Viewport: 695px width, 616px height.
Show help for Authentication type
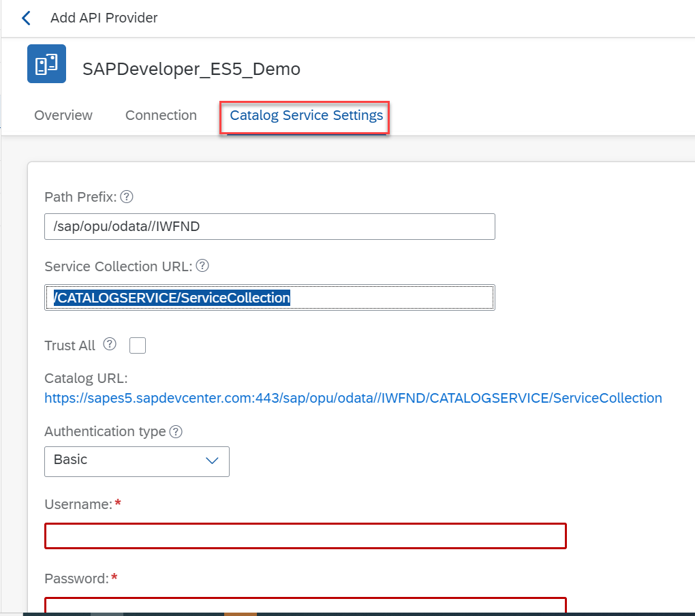[176, 432]
